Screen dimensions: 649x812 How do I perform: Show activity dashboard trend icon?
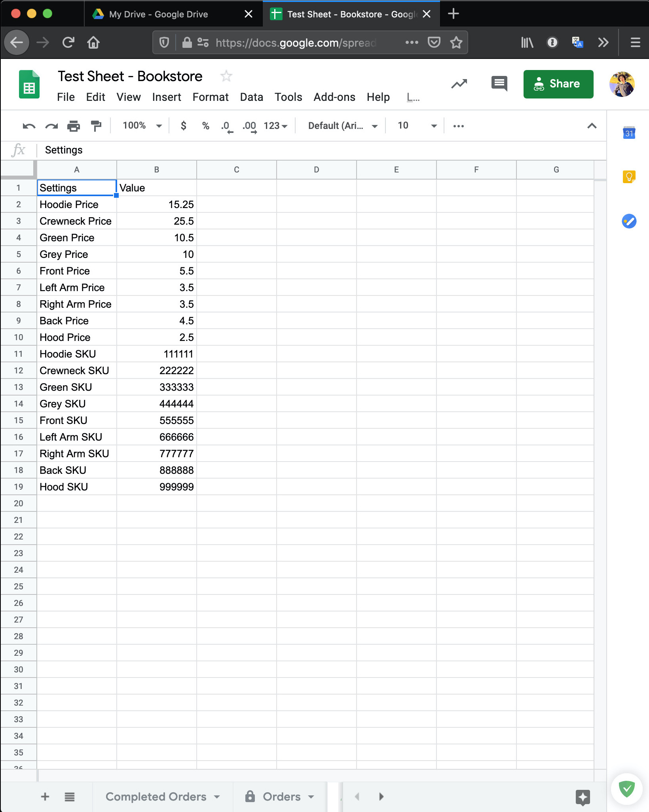click(459, 84)
